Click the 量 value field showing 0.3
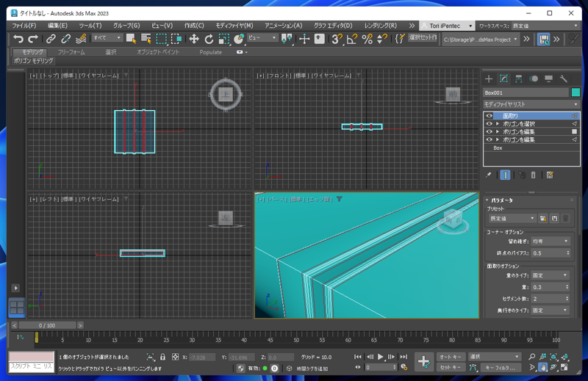Viewport: 588px width, 381px height. [548, 287]
